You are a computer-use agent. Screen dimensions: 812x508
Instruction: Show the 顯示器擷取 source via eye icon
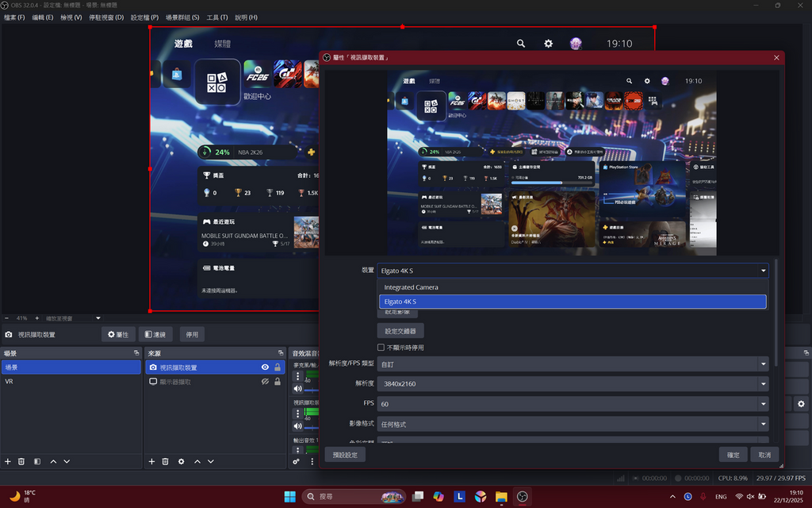(265, 382)
